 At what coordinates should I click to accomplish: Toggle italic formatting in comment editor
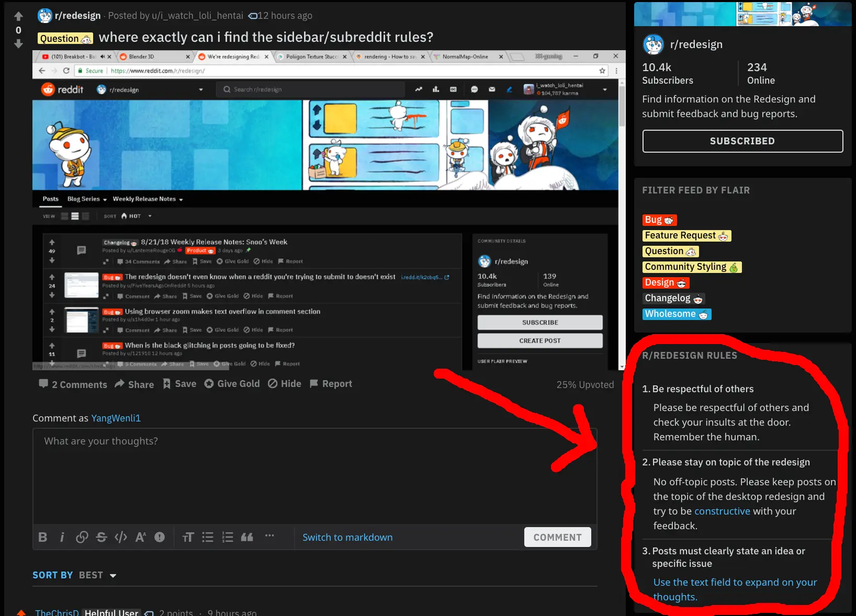(62, 537)
